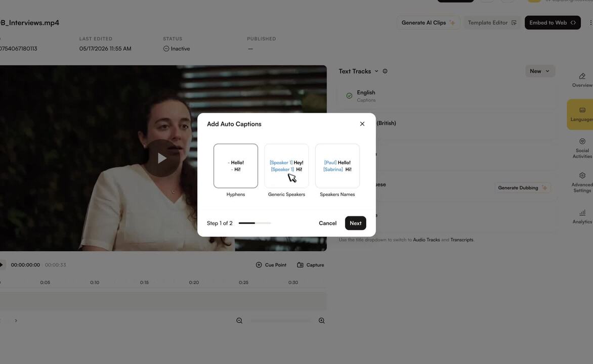Add a Cue Point
Image resolution: width=593 pixels, height=364 pixels.
point(271,265)
